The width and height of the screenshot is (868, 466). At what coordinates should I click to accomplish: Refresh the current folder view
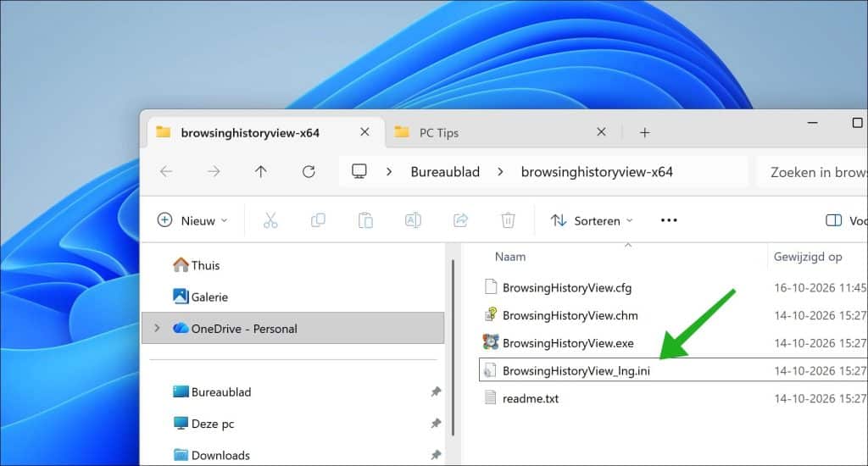click(x=309, y=171)
